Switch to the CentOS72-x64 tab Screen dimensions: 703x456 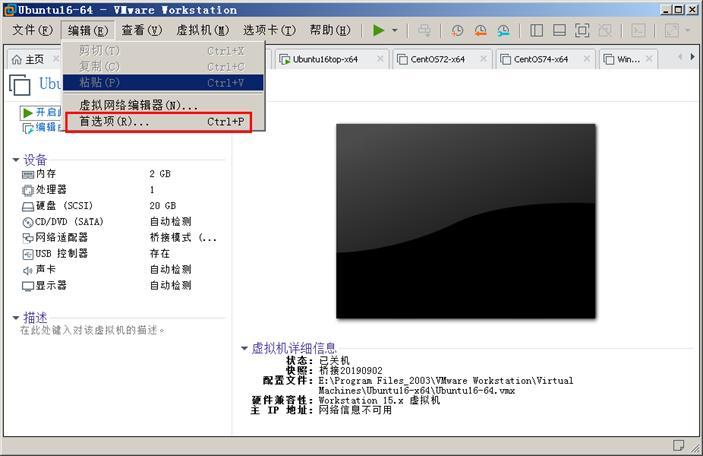pyautogui.click(x=437, y=59)
